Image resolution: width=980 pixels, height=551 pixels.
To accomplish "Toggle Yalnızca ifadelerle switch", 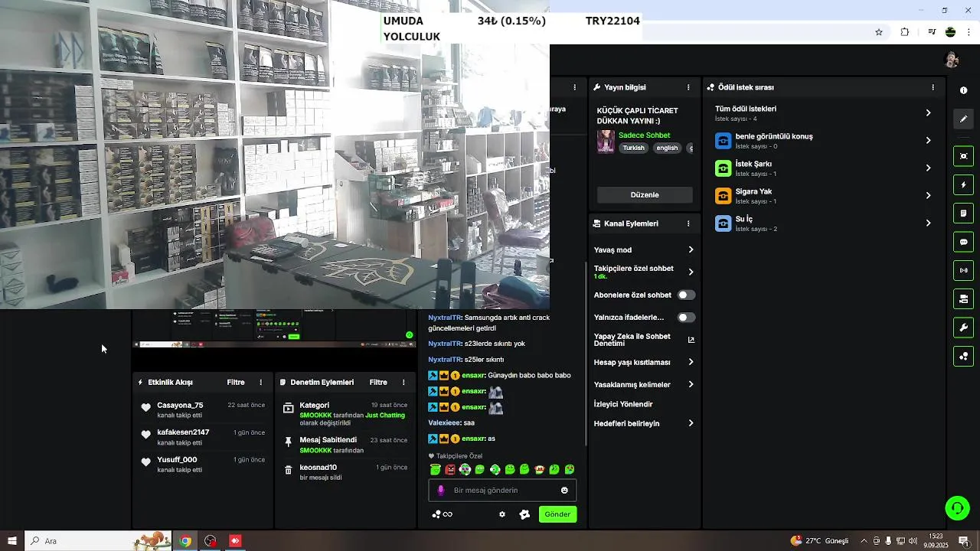I will pos(686,317).
